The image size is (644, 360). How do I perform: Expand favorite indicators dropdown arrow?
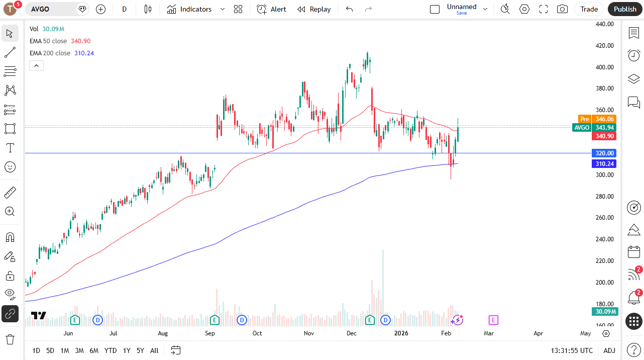pos(223,9)
